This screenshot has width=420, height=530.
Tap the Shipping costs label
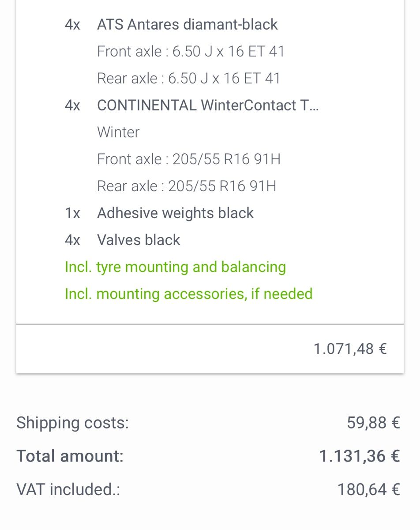click(x=72, y=423)
